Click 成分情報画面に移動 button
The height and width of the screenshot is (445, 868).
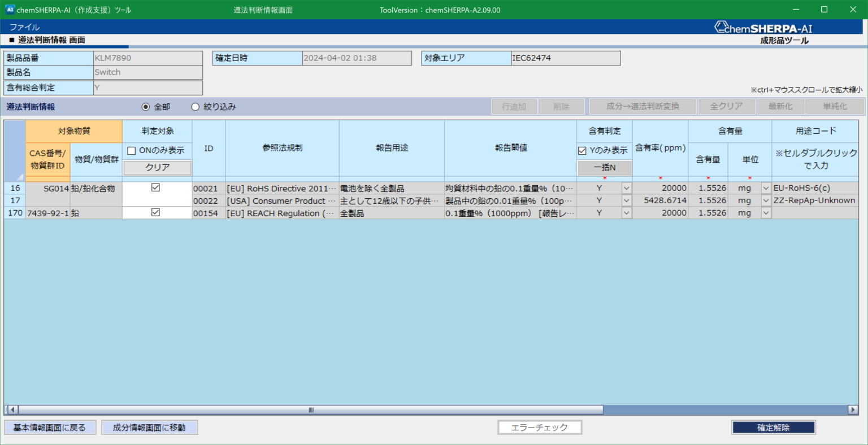149,427
